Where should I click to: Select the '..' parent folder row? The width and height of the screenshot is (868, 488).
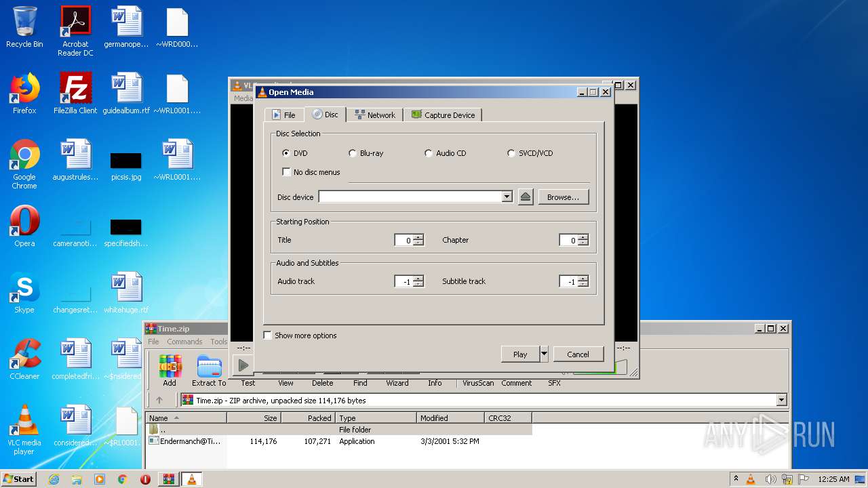[339, 430]
